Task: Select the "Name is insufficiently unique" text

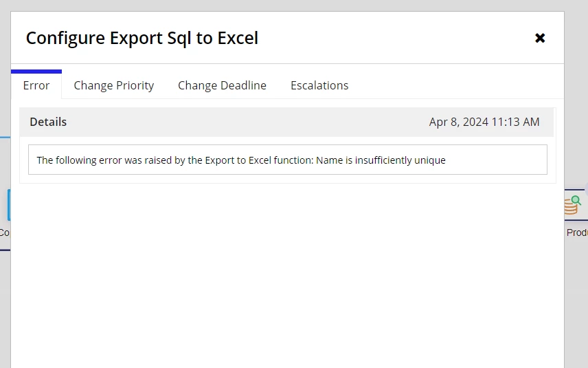Action: coord(381,160)
